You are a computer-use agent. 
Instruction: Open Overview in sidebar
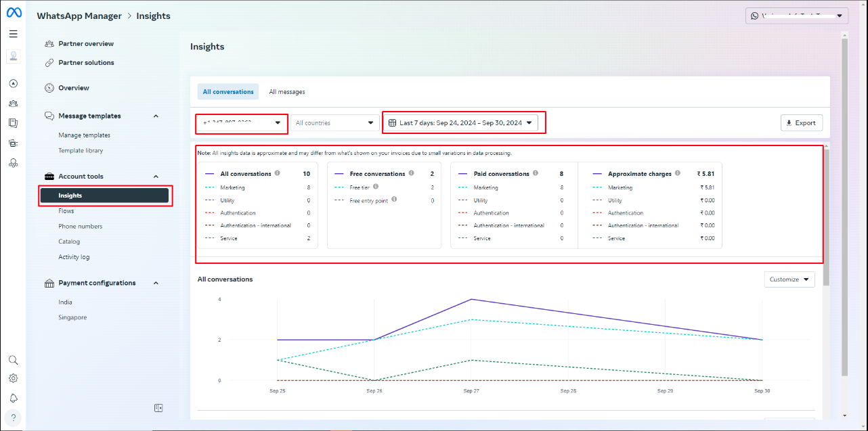74,88
